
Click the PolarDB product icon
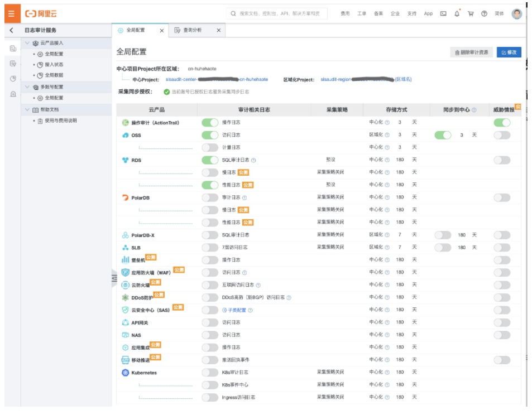(x=125, y=197)
